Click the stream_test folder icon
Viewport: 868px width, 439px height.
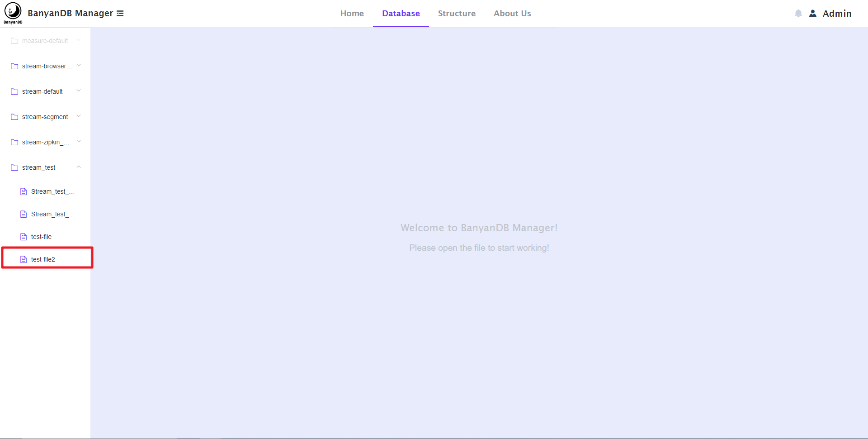[x=14, y=167]
